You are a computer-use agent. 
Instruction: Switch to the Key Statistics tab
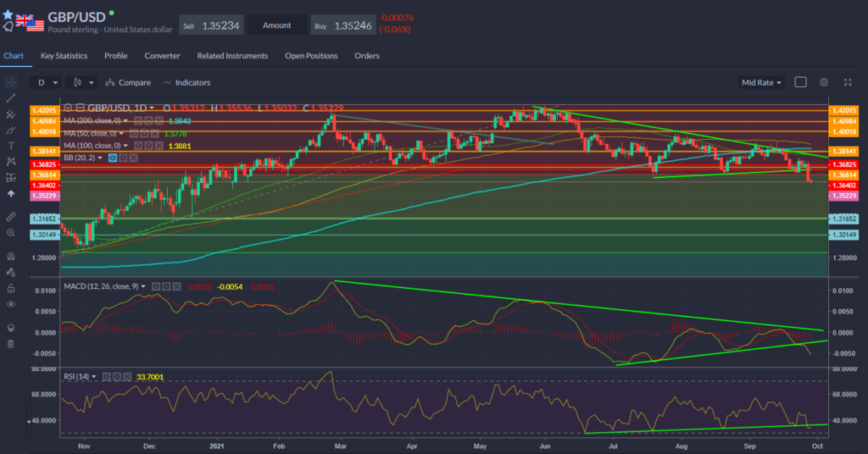tap(64, 56)
